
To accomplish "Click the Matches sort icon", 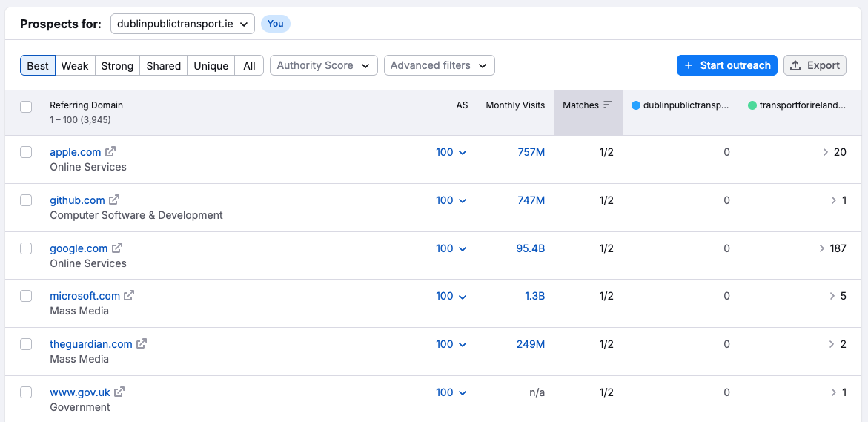I will click(x=608, y=105).
